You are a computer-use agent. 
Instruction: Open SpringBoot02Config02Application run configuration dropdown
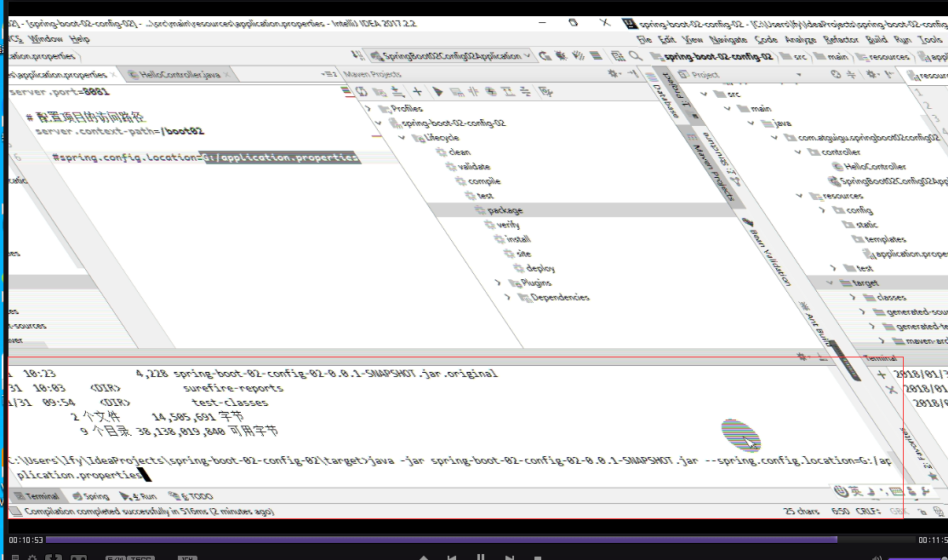(x=451, y=55)
